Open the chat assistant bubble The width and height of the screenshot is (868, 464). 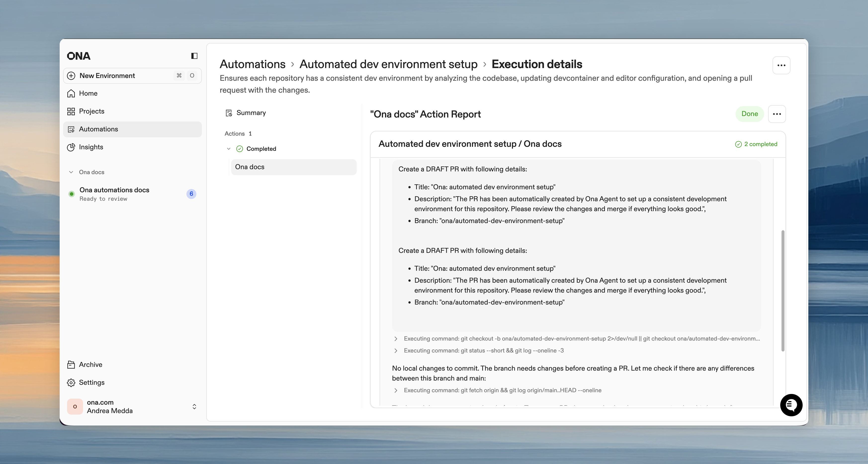point(791,405)
